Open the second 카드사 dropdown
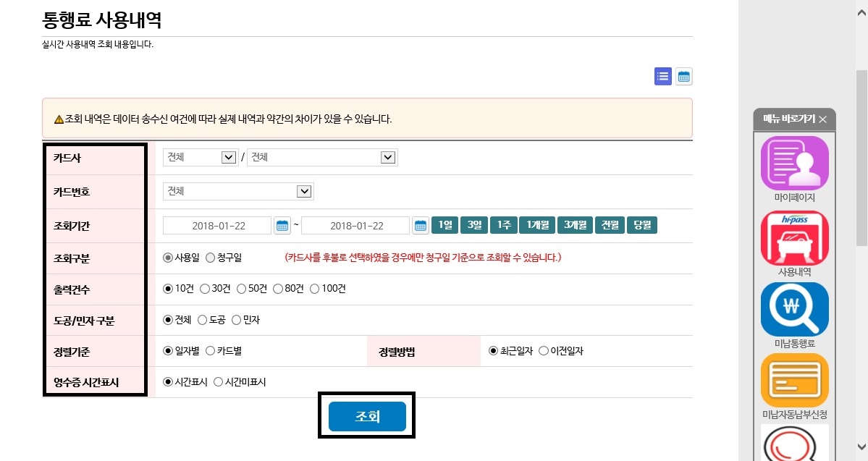The image size is (868, 461). (x=322, y=156)
